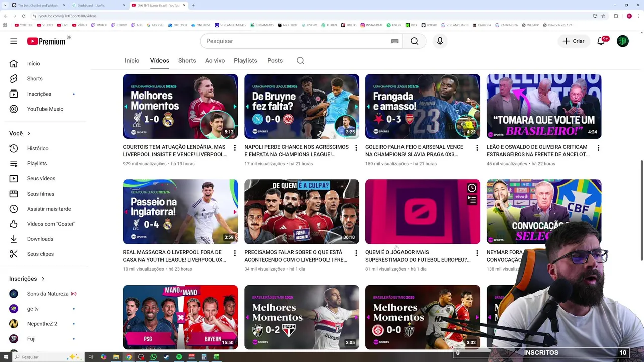Open options menu for Youth League video
This screenshot has height=362, width=644.
point(235,253)
